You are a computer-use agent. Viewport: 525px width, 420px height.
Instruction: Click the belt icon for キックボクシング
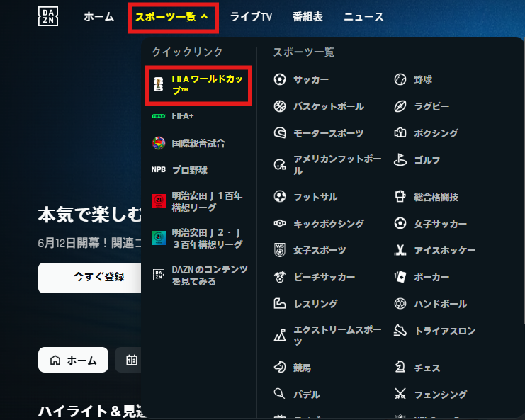(280, 223)
